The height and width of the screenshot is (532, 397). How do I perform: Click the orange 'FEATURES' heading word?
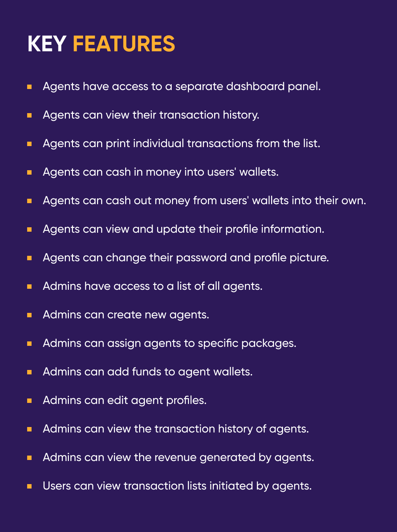click(x=124, y=44)
